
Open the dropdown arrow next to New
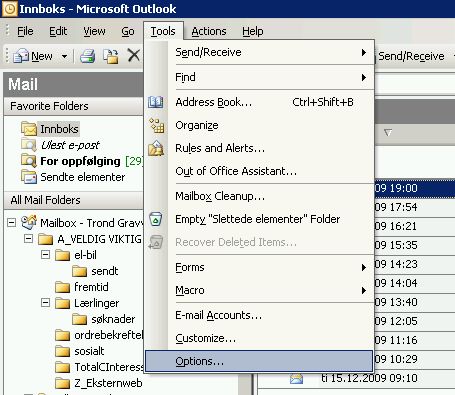point(64,56)
